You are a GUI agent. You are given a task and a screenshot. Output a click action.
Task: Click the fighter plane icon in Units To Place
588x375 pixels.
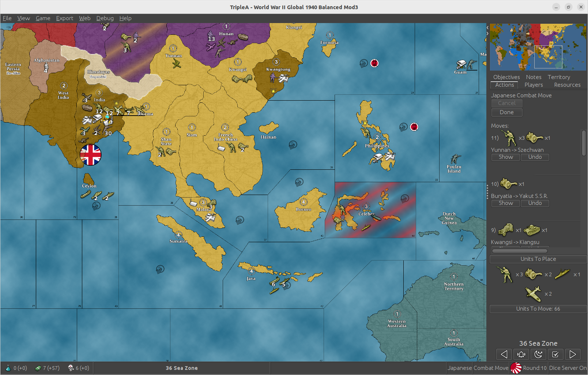[x=533, y=294]
